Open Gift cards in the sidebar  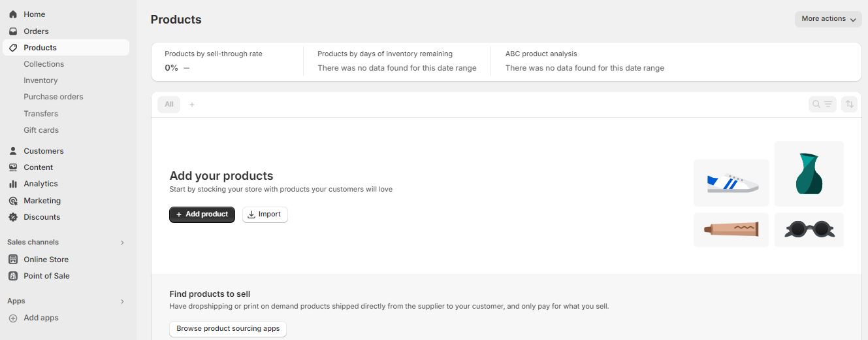41,130
